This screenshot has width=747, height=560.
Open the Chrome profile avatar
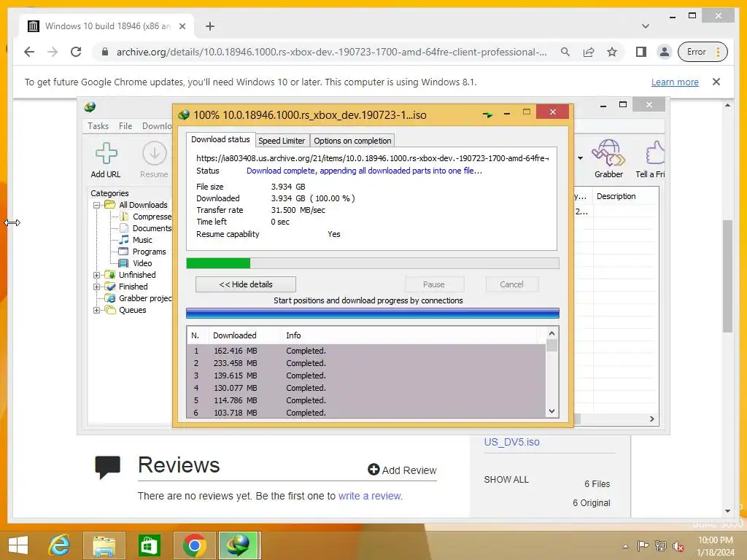pos(664,52)
